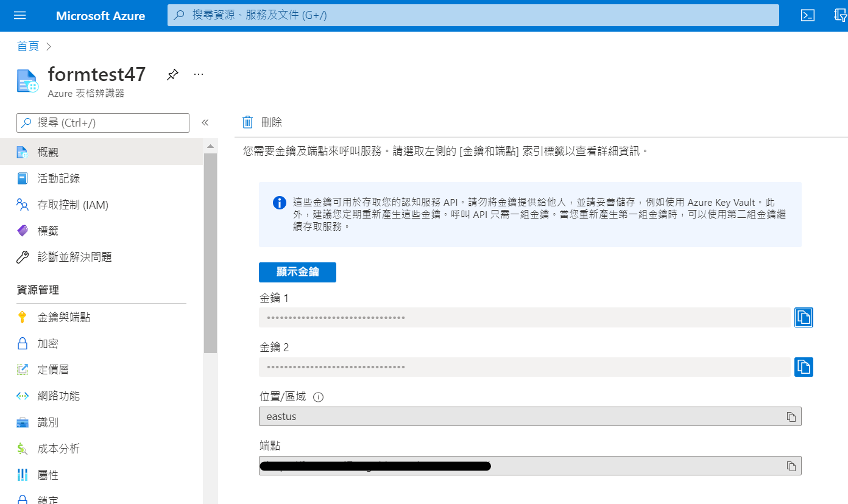Viewport: 848px width, 504px height.
Task: Copy the 端點 endpoint value
Action: coord(791,466)
